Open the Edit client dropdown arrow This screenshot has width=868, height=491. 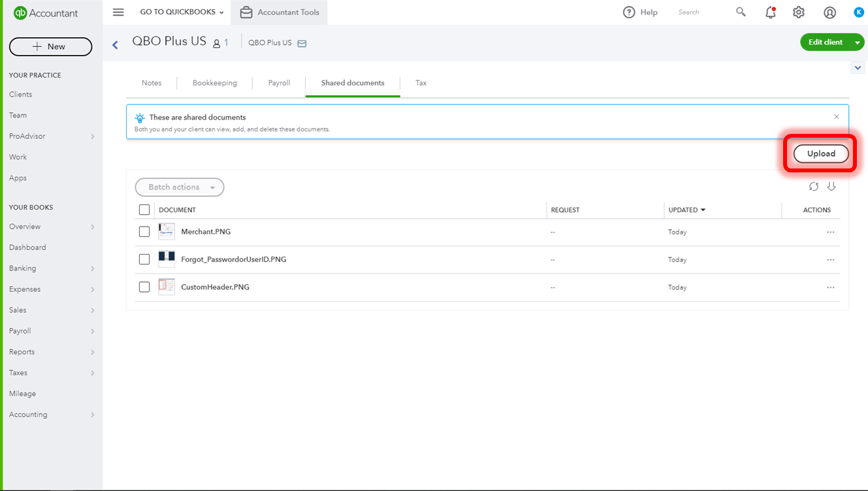tap(858, 42)
